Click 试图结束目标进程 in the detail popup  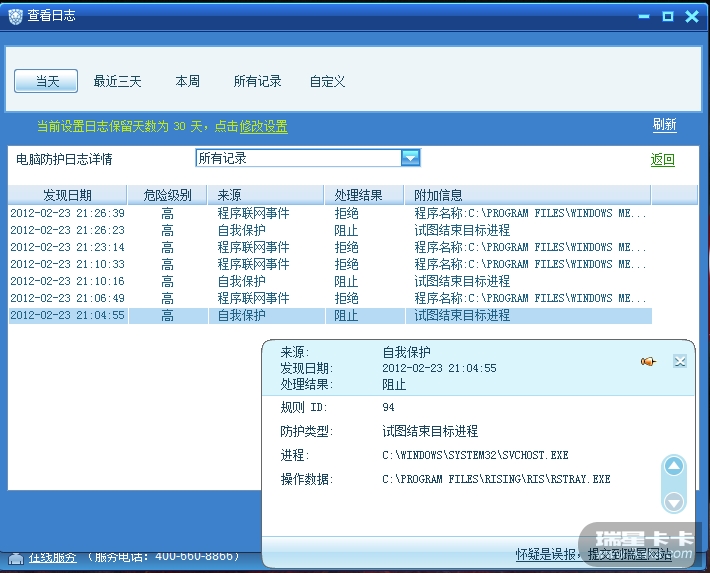point(430,431)
